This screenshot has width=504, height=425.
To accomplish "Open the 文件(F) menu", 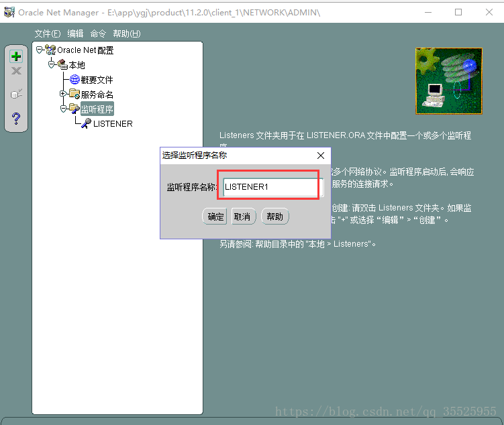I will point(48,34).
